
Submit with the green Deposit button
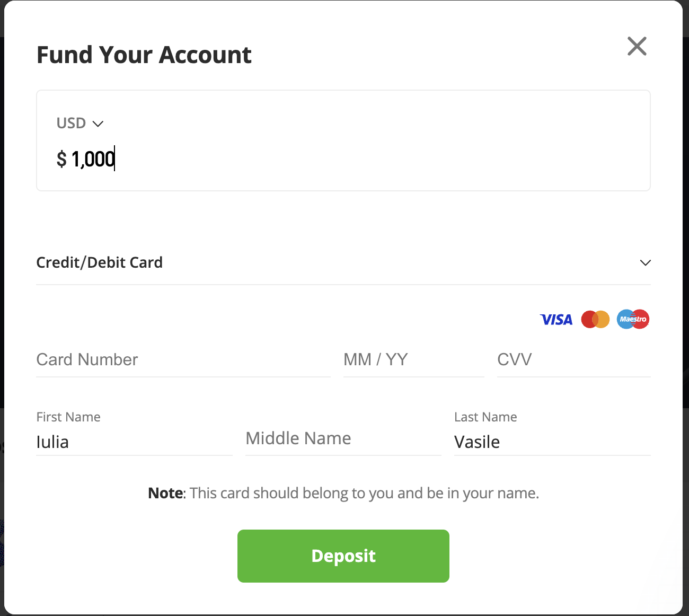coord(343,556)
